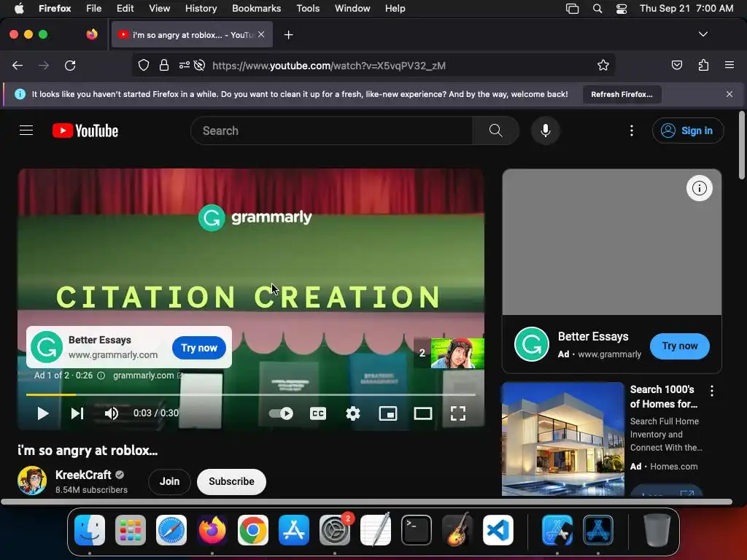This screenshot has width=747, height=560.
Task: Enable the miniplayer mode
Action: [388, 413]
